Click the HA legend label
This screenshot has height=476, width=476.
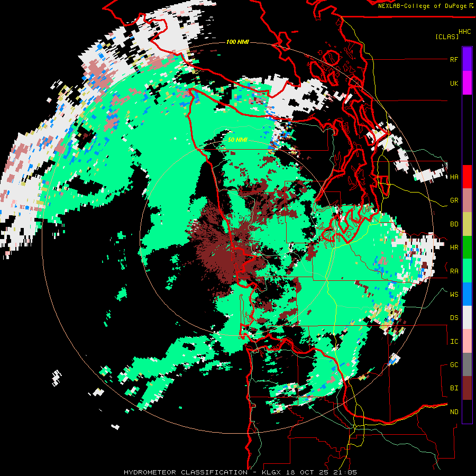tap(454, 177)
